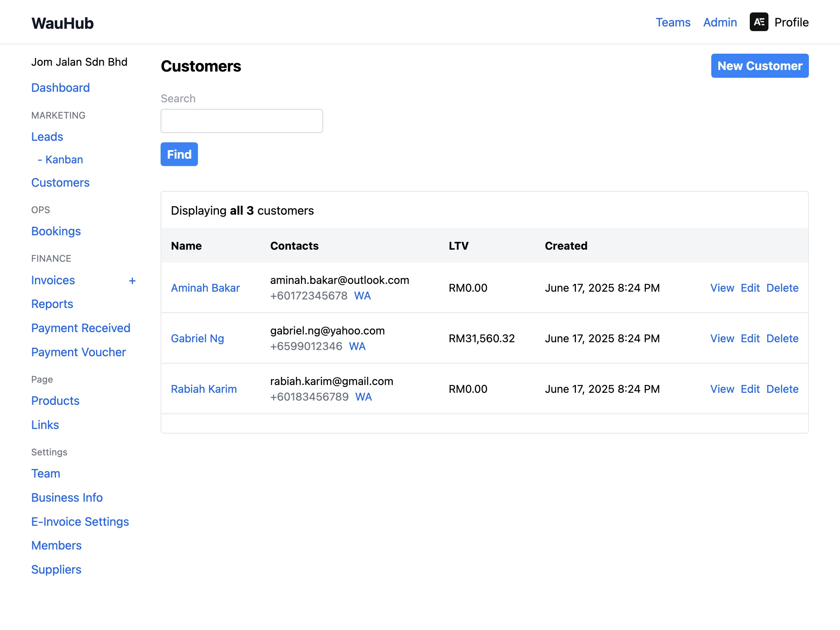Click Edit for Gabriel Ng
840x630 pixels.
pos(750,338)
